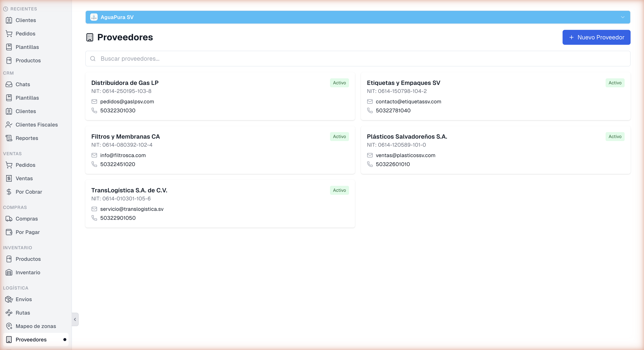Image resolution: width=644 pixels, height=350 pixels.
Task: Click the Nuevo Proveedor button
Action: (x=596, y=37)
